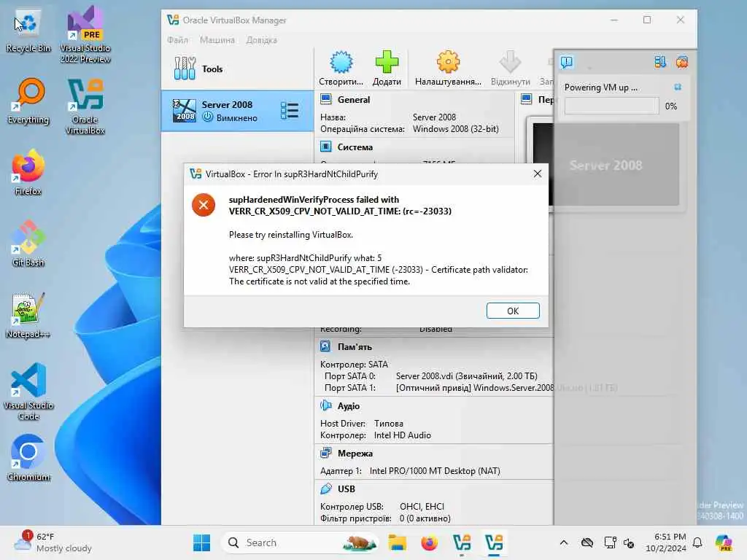Open Firefox from the taskbar

tap(429, 542)
